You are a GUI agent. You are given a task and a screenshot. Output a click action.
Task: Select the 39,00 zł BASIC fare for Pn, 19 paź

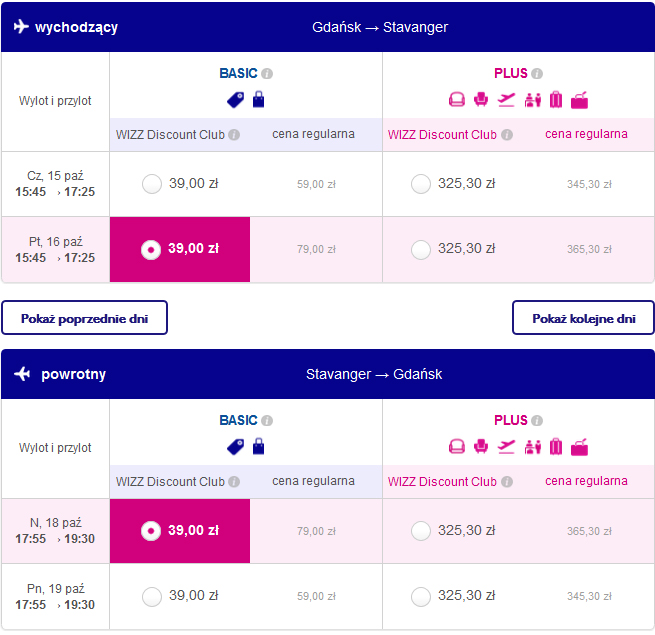click(x=152, y=596)
